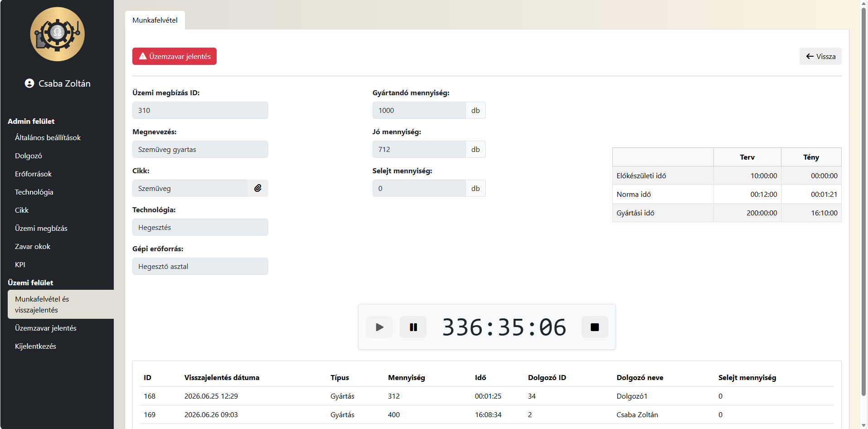Image resolution: width=868 pixels, height=429 pixels.
Task: Select Munkafelvétel és visszajelentés in the sidebar
Action: (x=61, y=304)
